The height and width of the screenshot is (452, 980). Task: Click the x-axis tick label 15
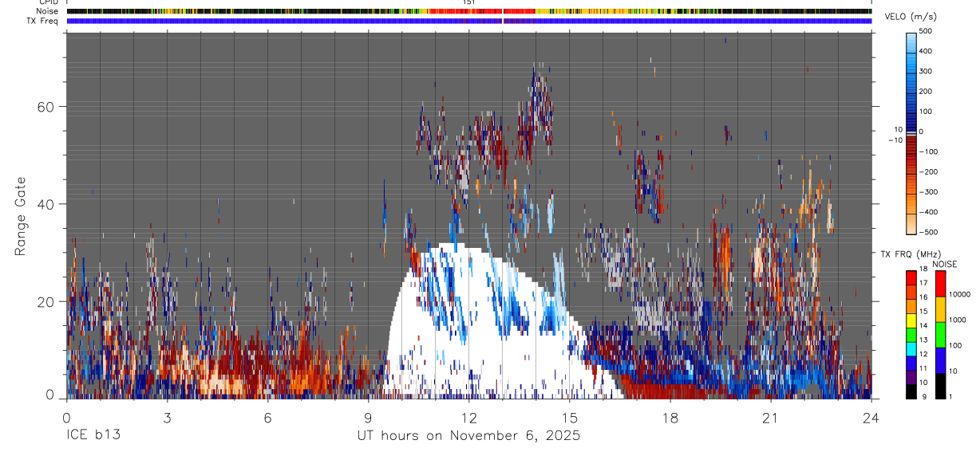[x=570, y=418]
